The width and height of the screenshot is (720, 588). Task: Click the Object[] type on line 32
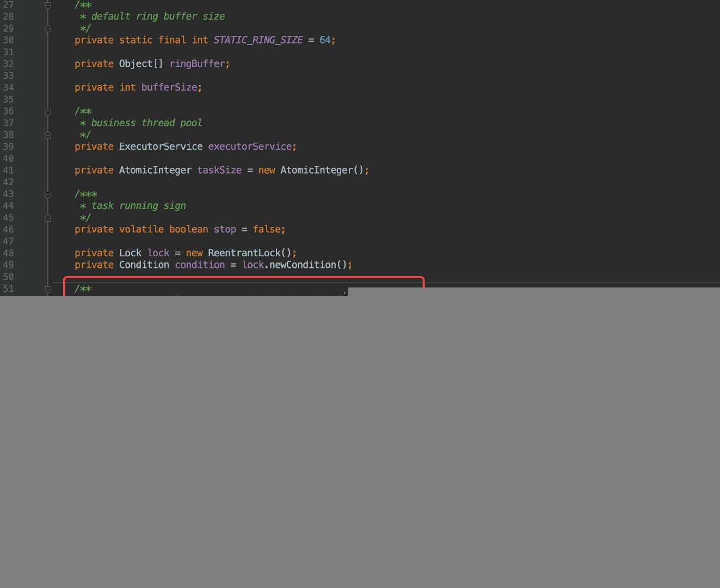(x=141, y=64)
